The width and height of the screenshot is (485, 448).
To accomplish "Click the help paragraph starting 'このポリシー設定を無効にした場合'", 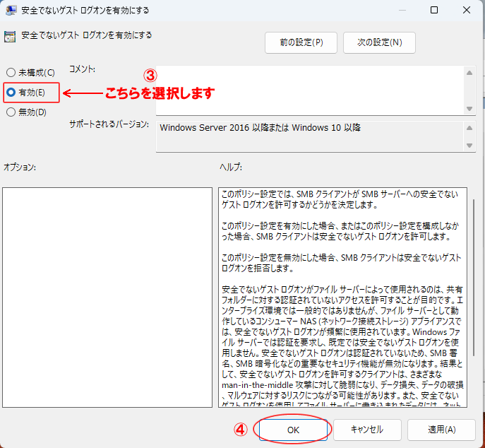I will pyautogui.click(x=342, y=263).
